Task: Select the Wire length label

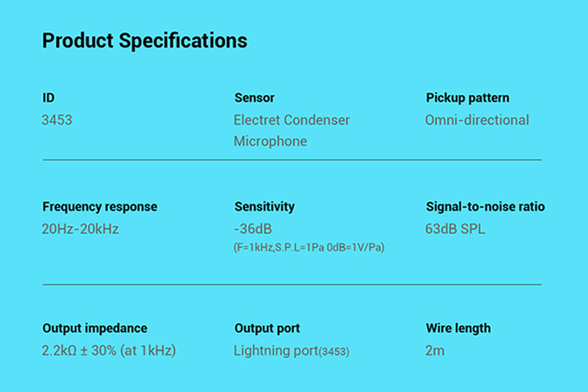Action: tap(458, 328)
